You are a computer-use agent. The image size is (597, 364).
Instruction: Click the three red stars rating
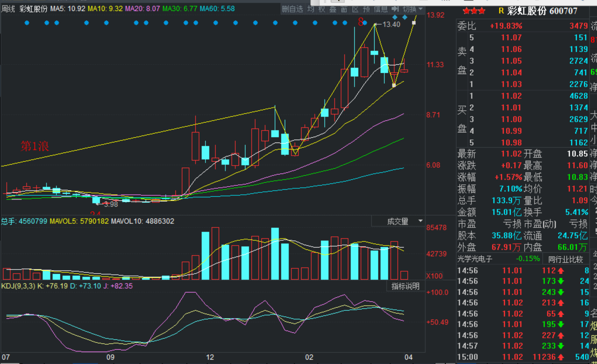(474, 11)
